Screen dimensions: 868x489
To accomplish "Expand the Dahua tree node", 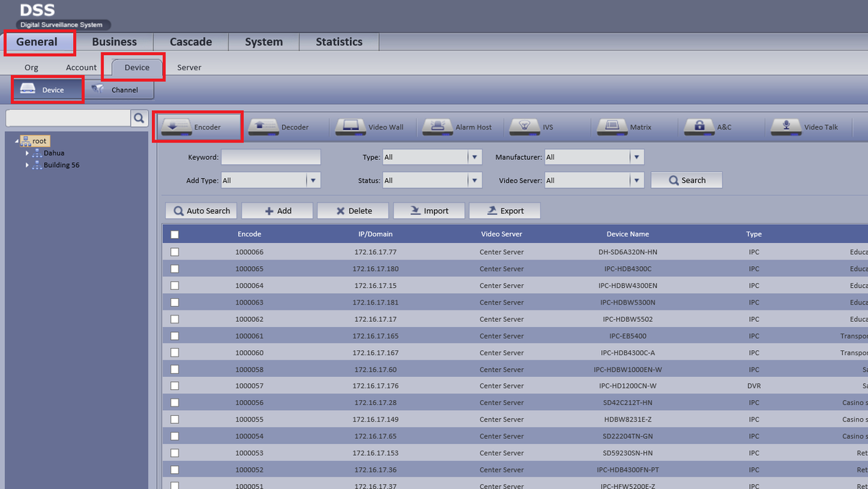I will (27, 153).
